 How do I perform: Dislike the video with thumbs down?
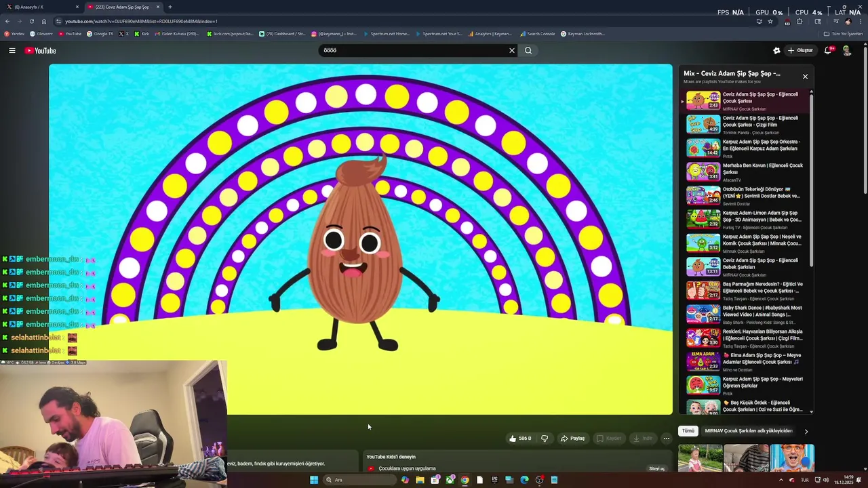tap(545, 439)
